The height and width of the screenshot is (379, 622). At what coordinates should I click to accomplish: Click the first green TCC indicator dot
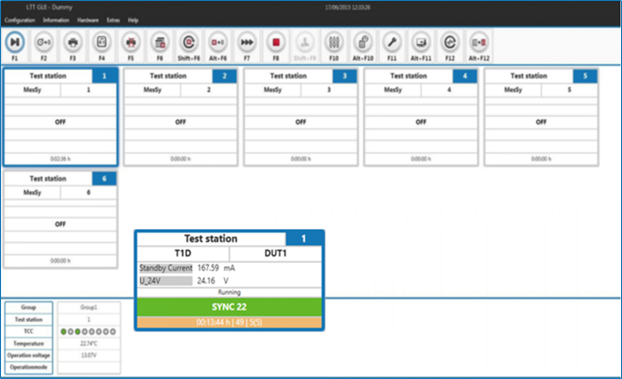click(63, 331)
